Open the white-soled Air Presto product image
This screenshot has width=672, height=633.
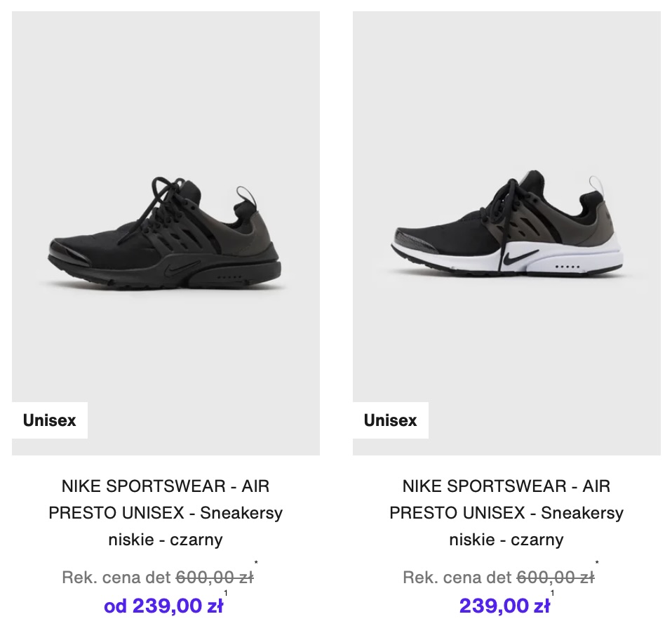click(506, 232)
